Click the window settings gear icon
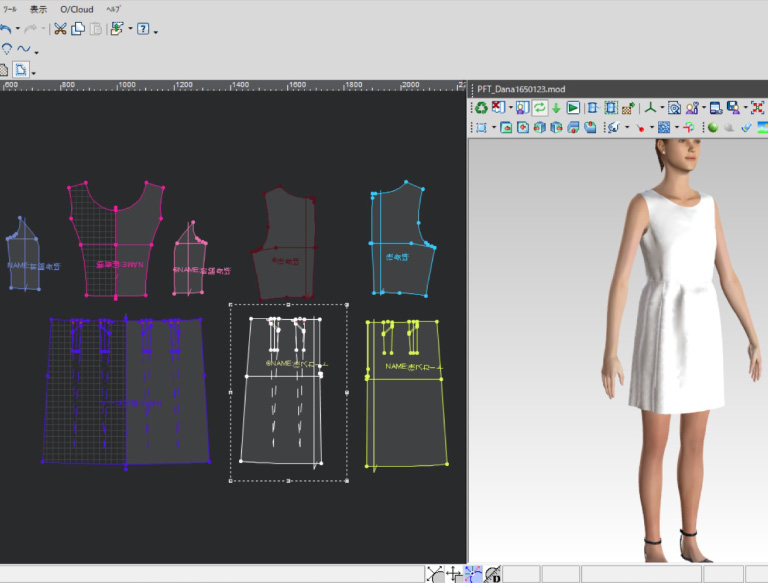768x583 pixels. pos(716,107)
